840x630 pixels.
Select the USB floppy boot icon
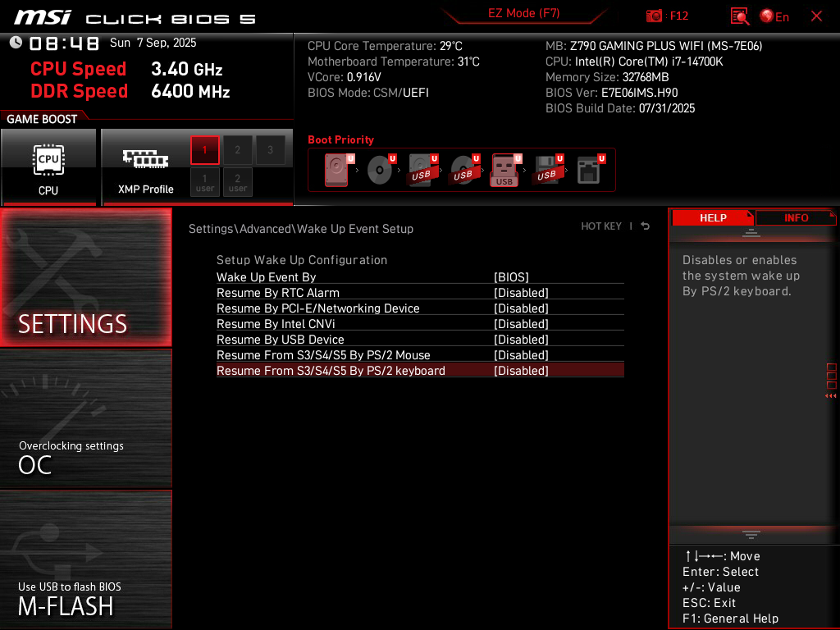click(547, 170)
